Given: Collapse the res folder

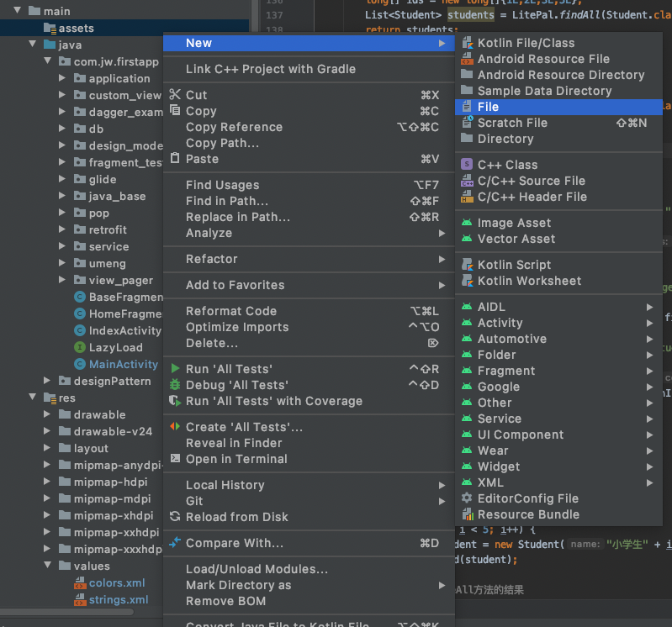Looking at the screenshot, I should (x=32, y=397).
